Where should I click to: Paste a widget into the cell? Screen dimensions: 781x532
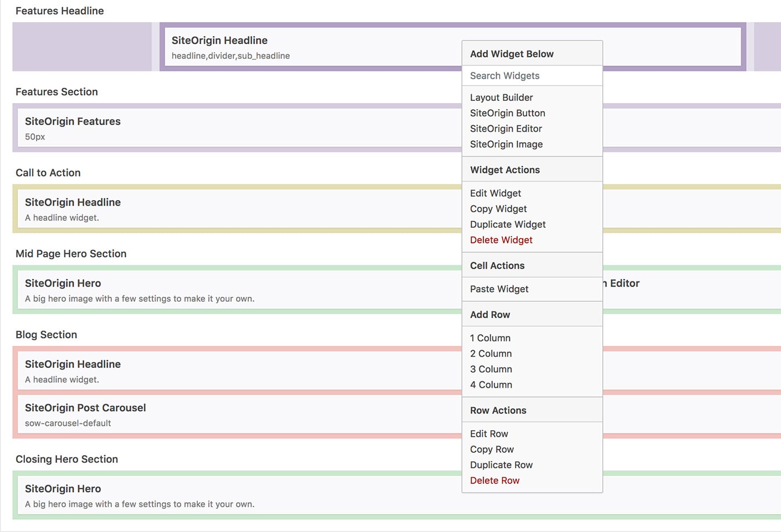tap(499, 289)
